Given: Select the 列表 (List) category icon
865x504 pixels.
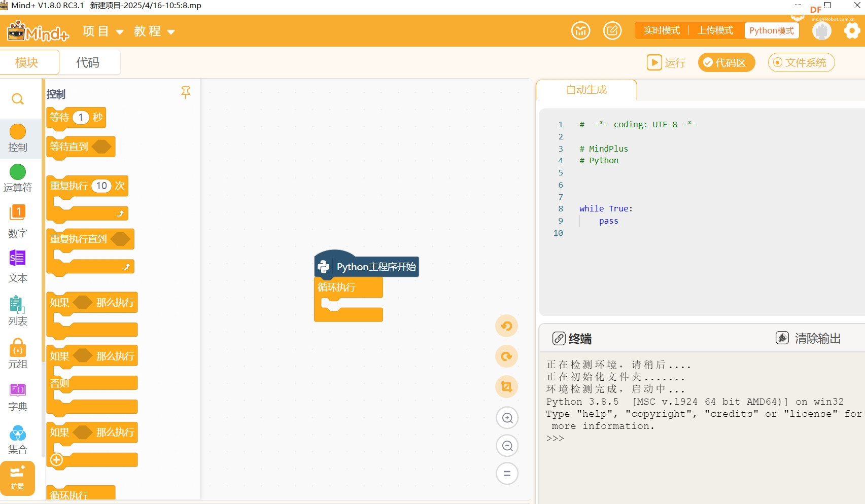Looking at the screenshot, I should click(x=18, y=304).
